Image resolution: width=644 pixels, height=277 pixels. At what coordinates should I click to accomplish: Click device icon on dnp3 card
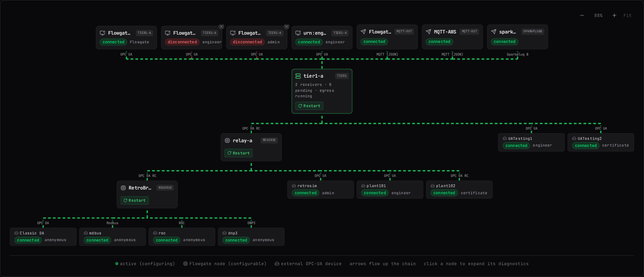pyautogui.click(x=225, y=233)
